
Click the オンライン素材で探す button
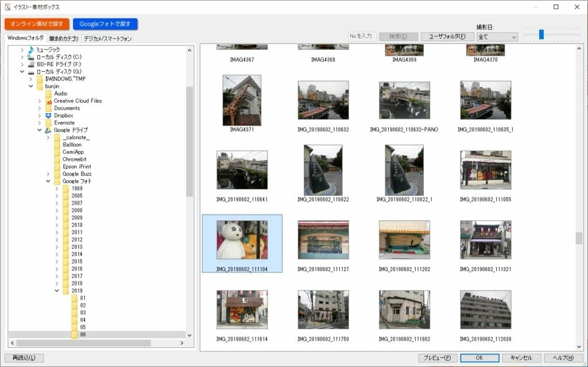[x=37, y=24]
